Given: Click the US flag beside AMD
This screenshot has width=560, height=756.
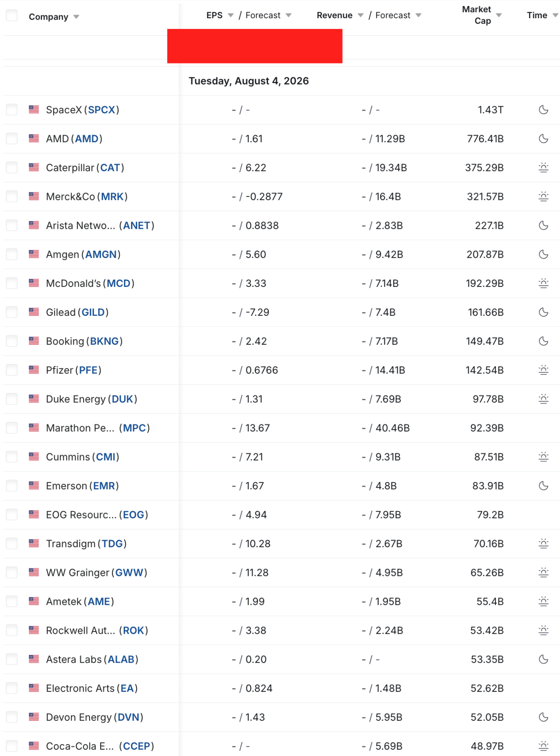Looking at the screenshot, I should click(34, 138).
